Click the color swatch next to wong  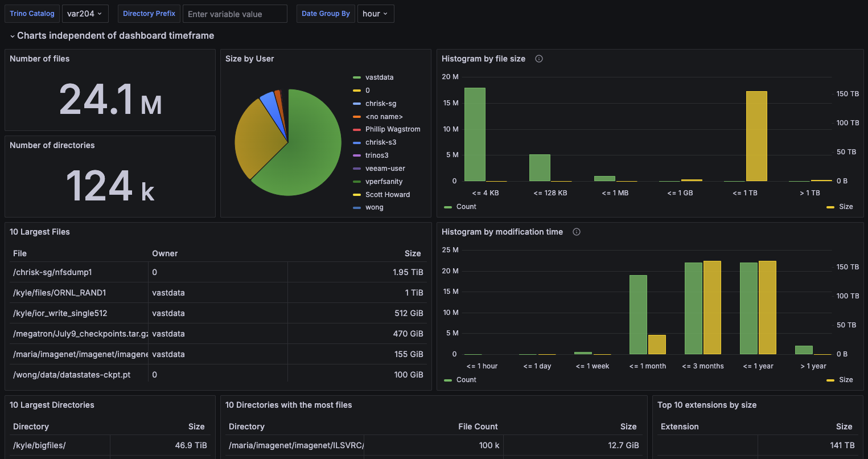coord(357,208)
